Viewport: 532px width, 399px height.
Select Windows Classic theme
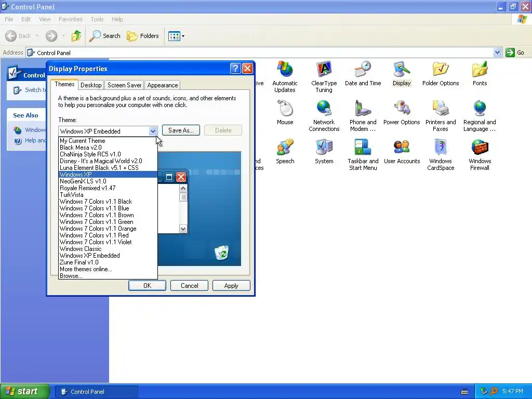108,249
